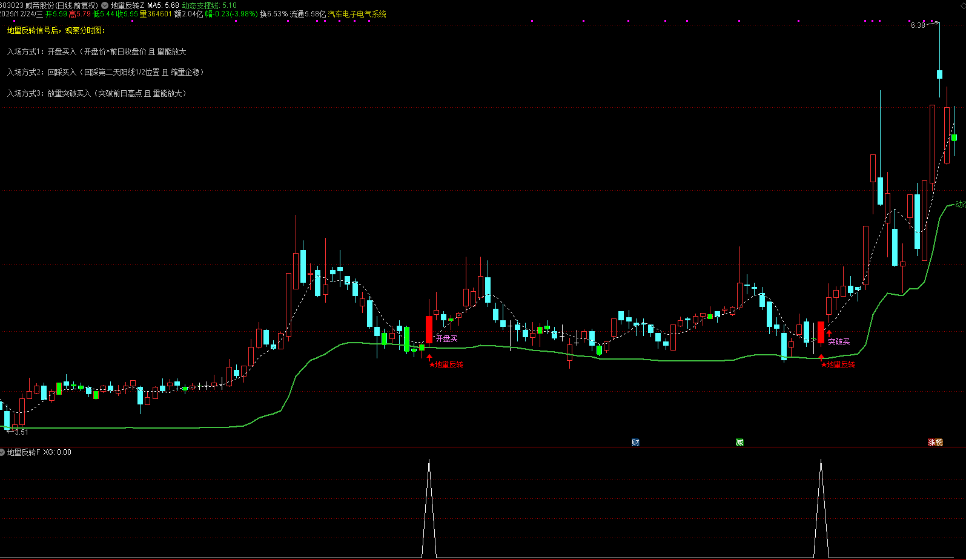This screenshot has width=966, height=560.
Task: Click the 入场方式1: 开盘买入 note line
Action: pyautogui.click(x=96, y=52)
